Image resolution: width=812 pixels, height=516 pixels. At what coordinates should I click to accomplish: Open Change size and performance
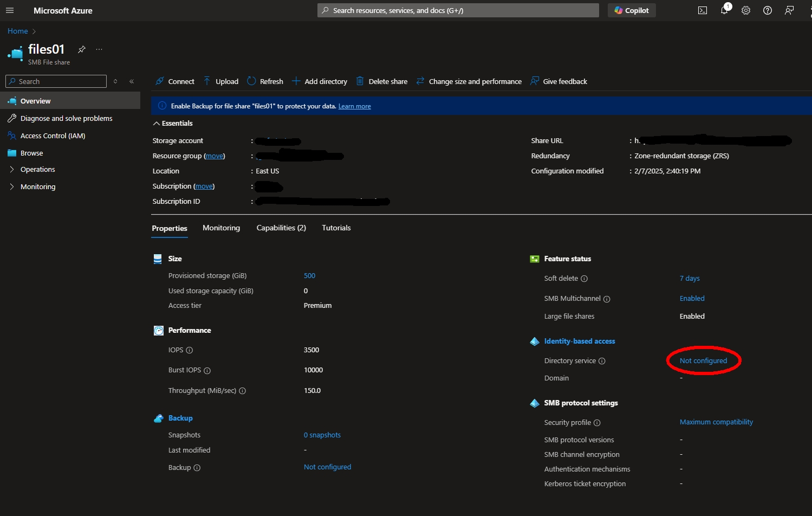click(x=469, y=81)
